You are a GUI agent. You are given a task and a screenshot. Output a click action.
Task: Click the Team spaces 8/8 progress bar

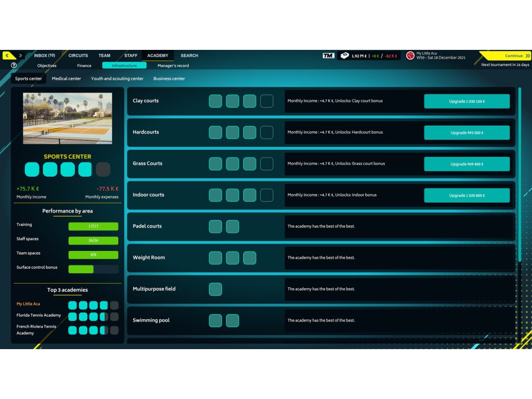[x=94, y=255]
